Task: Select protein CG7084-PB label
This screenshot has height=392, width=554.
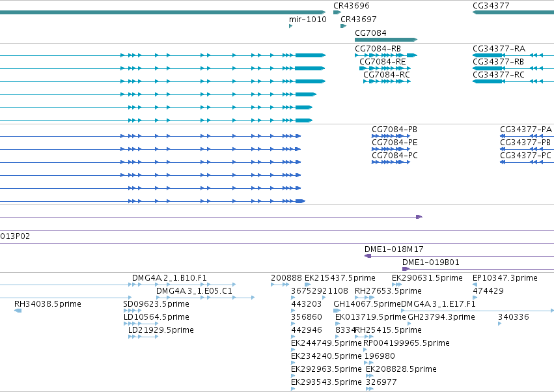Action: pyautogui.click(x=395, y=130)
